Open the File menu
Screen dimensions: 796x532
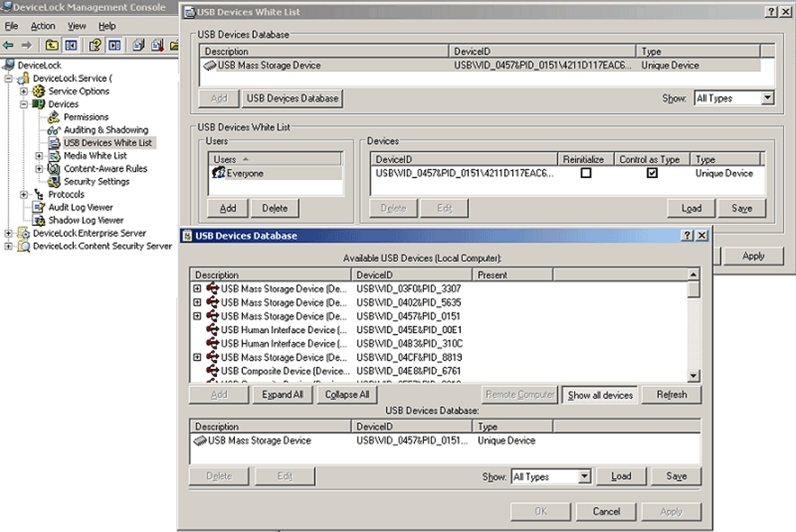tap(11, 26)
